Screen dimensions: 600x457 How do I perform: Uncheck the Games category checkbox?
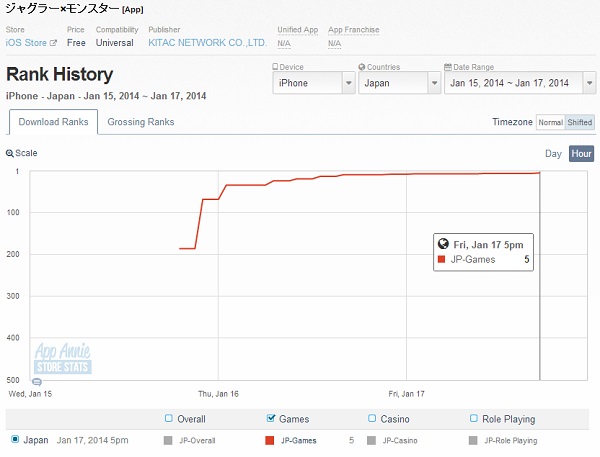[271, 418]
